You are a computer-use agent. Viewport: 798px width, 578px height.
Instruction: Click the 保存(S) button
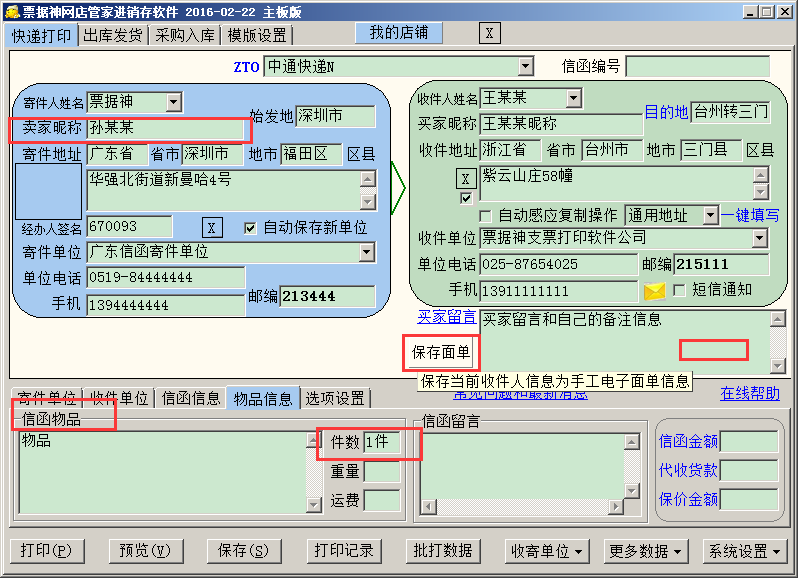click(243, 551)
